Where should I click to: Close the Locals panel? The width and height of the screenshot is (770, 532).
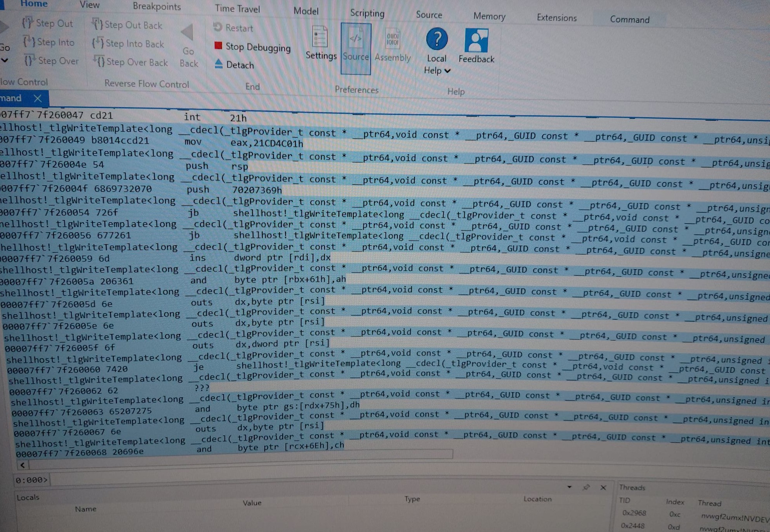pos(603,488)
